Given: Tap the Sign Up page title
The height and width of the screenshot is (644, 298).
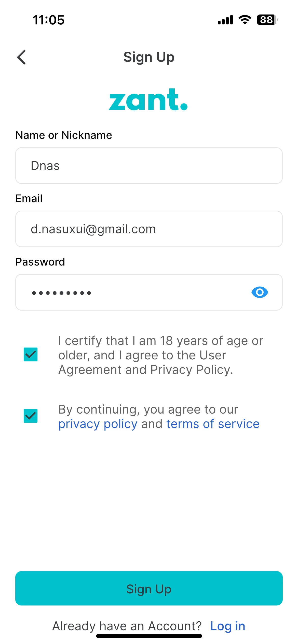Looking at the screenshot, I should coord(149,57).
